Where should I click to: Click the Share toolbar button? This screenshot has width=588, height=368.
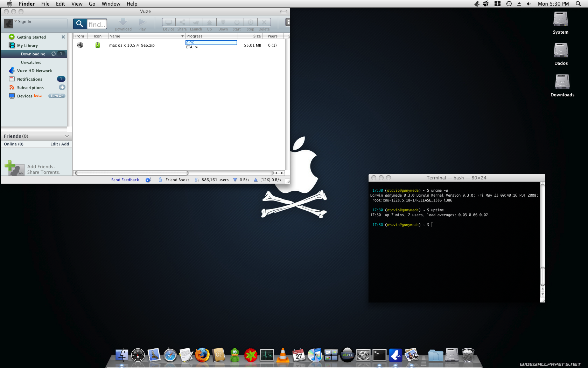point(182,22)
